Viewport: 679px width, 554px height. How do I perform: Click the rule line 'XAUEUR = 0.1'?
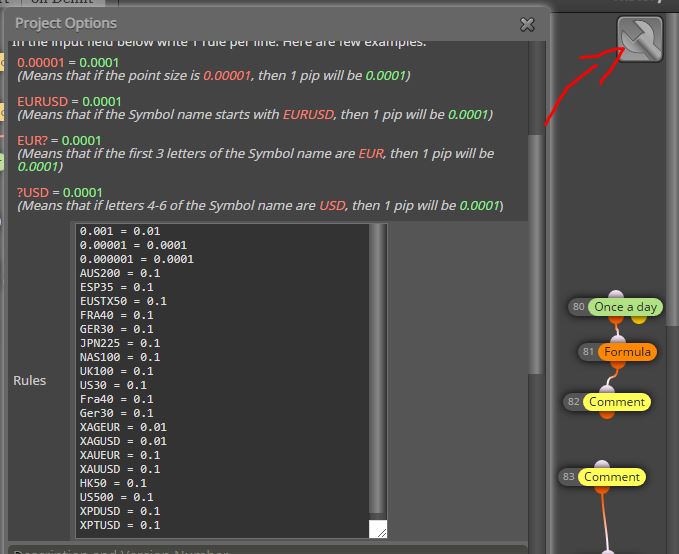(120, 455)
